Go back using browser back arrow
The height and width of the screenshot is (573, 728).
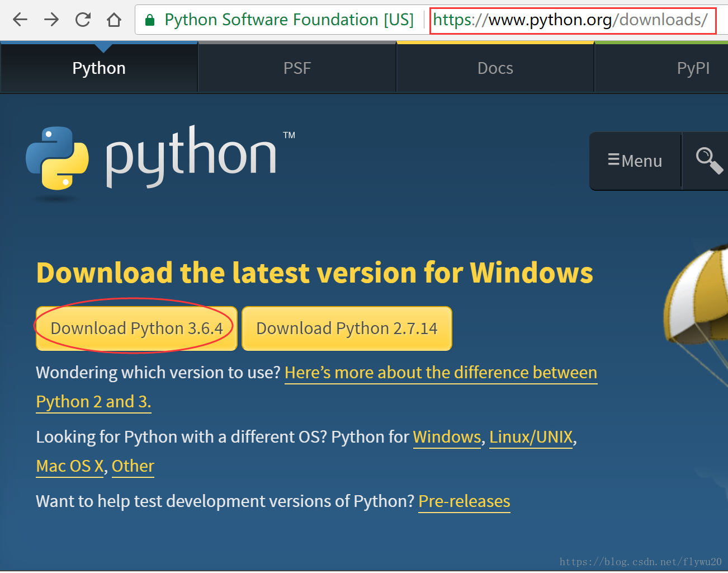click(x=20, y=20)
